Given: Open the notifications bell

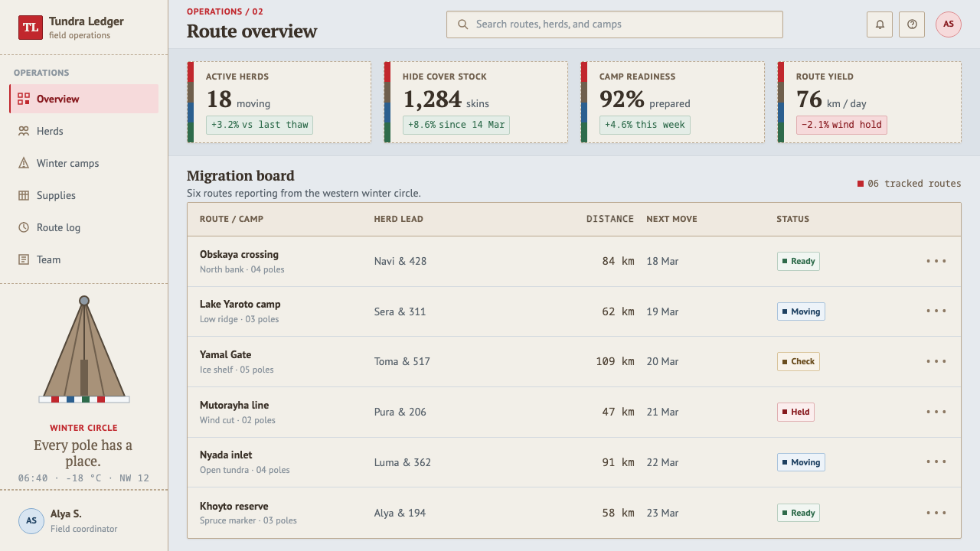Looking at the screenshot, I should (880, 24).
